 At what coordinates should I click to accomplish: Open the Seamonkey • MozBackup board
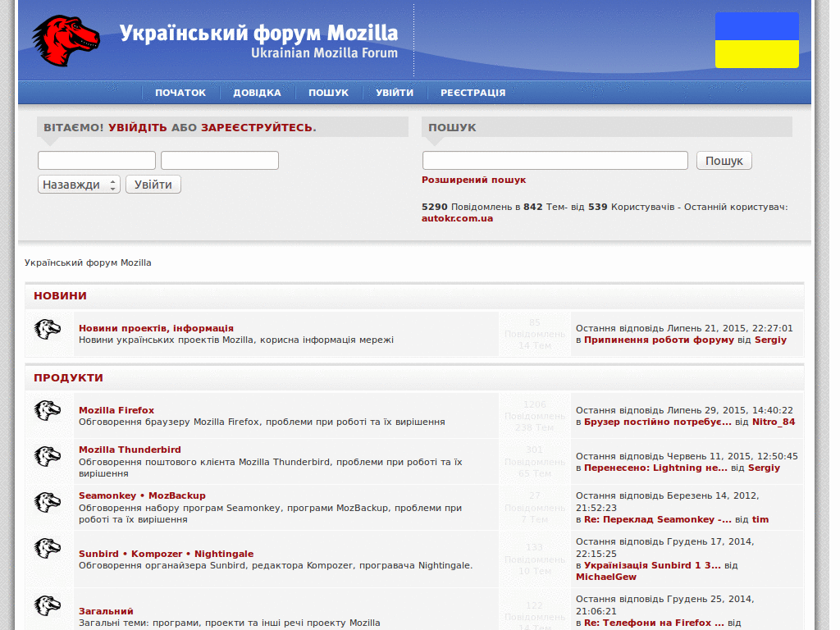click(142, 496)
